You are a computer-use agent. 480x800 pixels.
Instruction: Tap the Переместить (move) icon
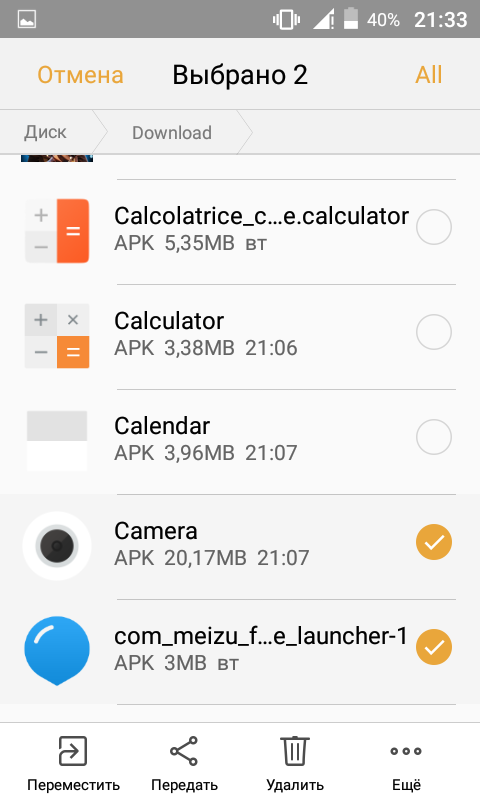(x=73, y=751)
